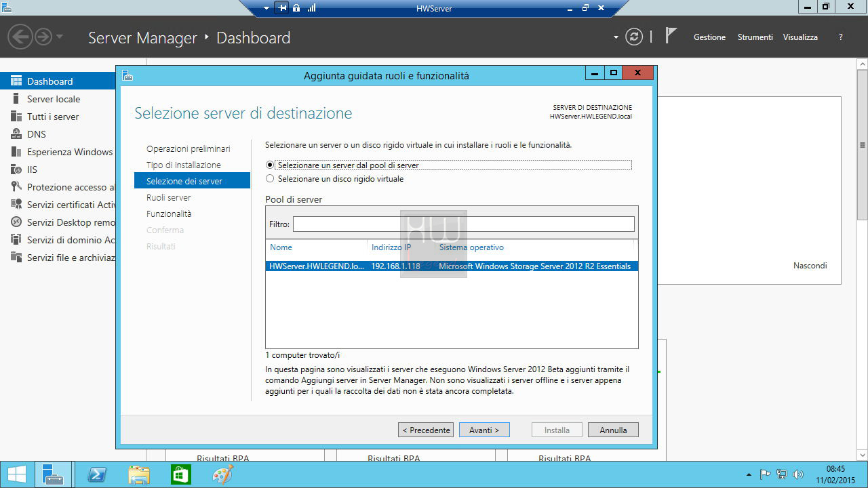Click the Protezione accesso sidebar icon
This screenshot has width=868, height=488.
click(x=16, y=187)
